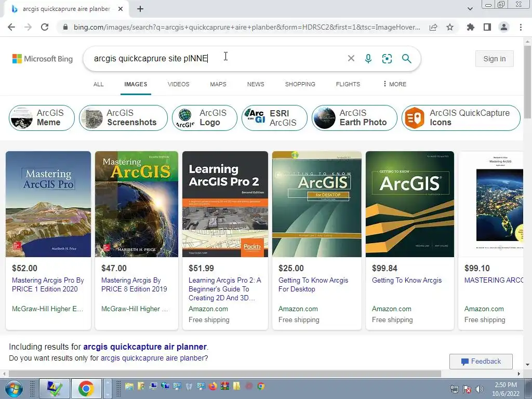This screenshot has width=532, height=399.
Task: Open the volume speaker tray icon
Action: tap(480, 389)
